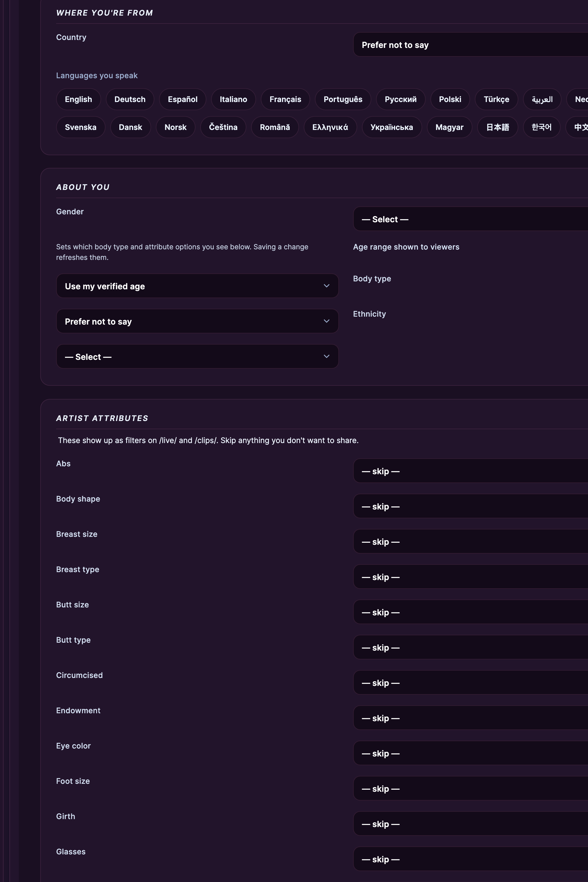Toggle the Español language chip
This screenshot has width=588, height=882.
click(183, 99)
